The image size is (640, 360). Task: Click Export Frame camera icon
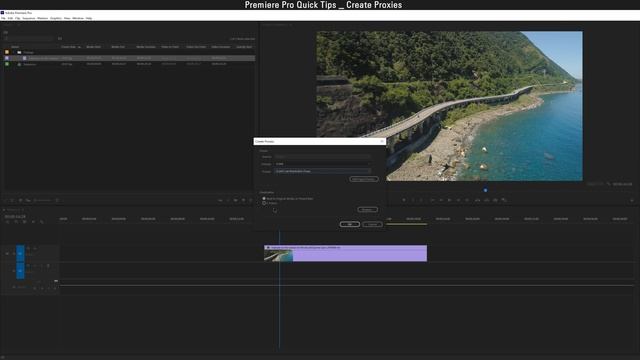coord(495,200)
